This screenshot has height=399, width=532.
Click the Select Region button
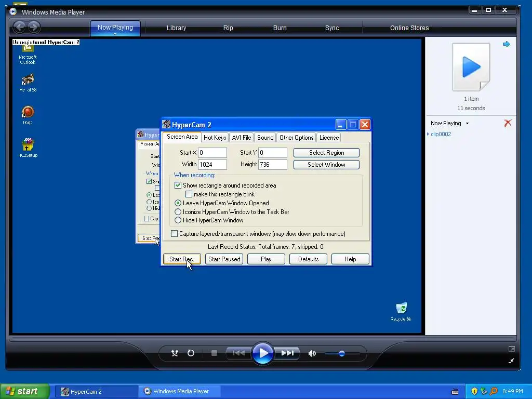(x=326, y=153)
